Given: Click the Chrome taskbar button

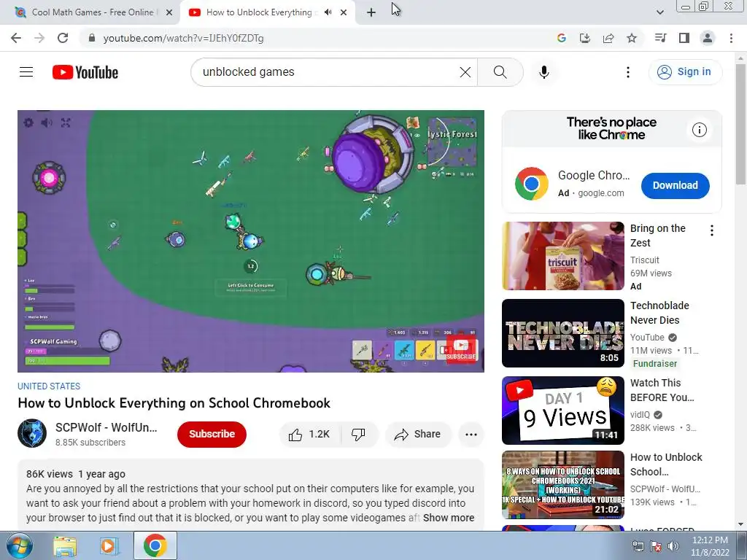Looking at the screenshot, I should 155,545.
